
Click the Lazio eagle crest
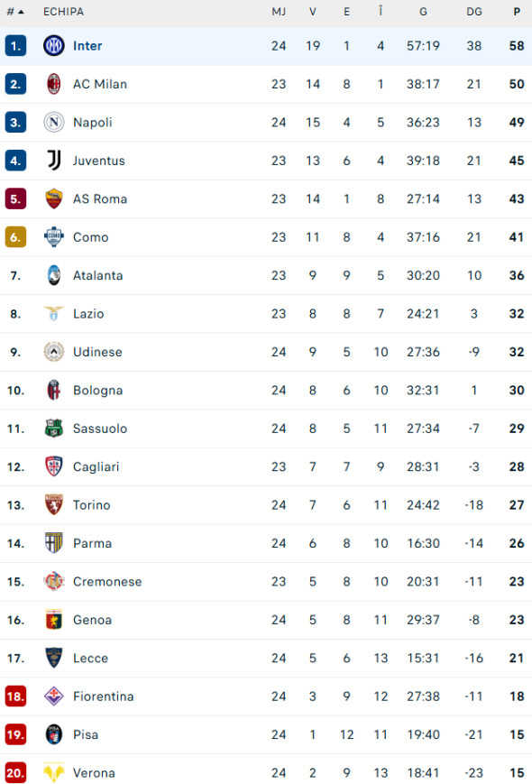(x=53, y=313)
